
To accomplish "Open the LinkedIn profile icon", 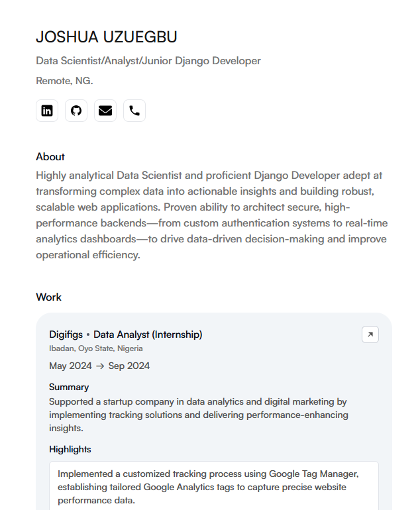I will tap(47, 111).
